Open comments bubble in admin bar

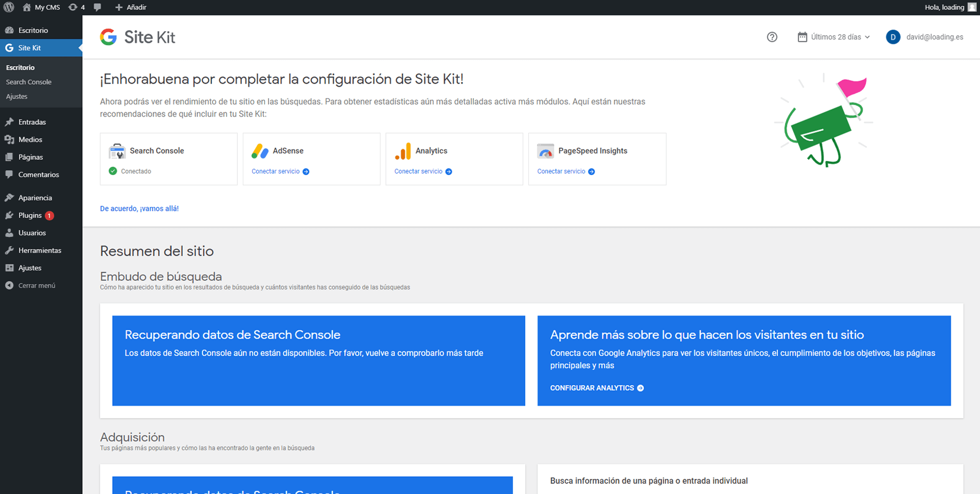[x=97, y=7]
